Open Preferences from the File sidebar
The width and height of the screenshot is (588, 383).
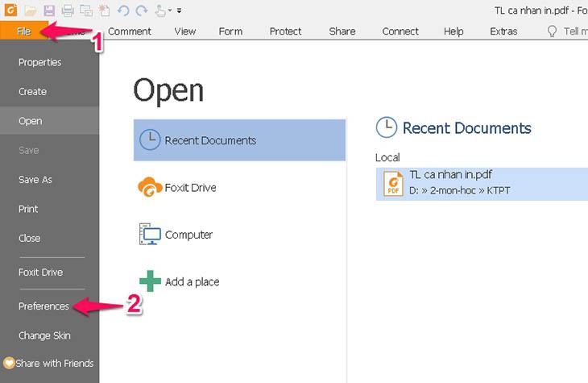tap(43, 306)
